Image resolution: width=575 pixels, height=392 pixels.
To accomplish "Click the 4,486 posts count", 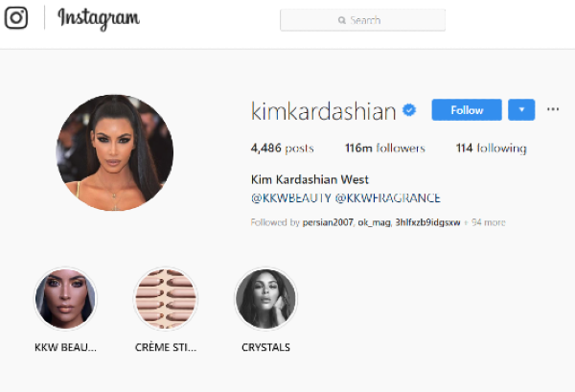I will pos(283,149).
